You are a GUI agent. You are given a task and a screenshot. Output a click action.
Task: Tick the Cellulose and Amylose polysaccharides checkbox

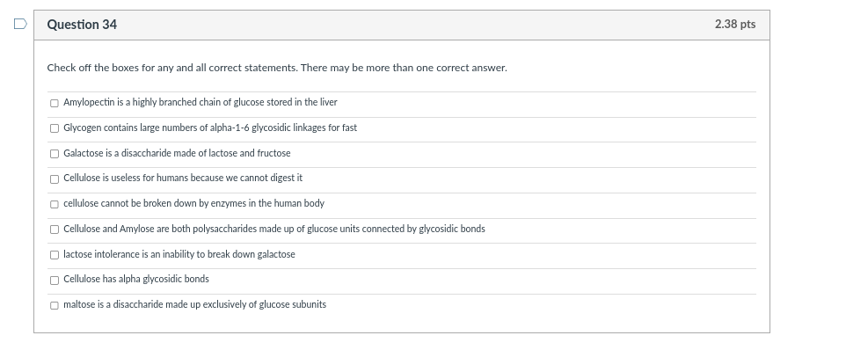click(x=55, y=230)
